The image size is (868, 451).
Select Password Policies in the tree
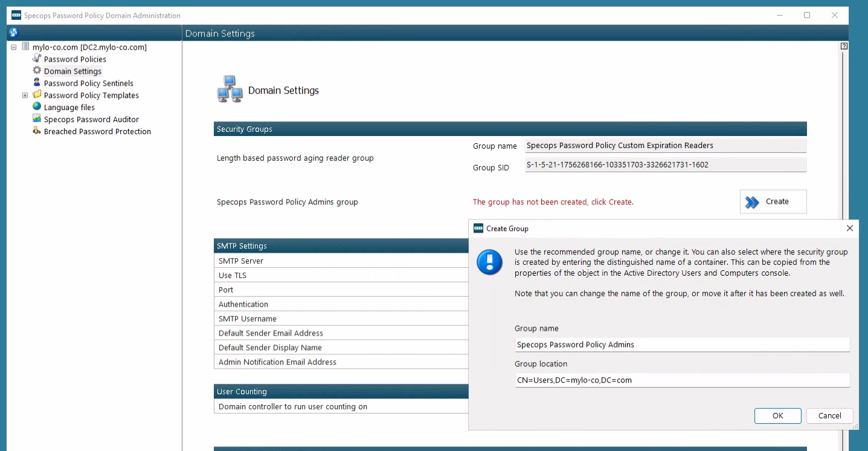(x=75, y=59)
